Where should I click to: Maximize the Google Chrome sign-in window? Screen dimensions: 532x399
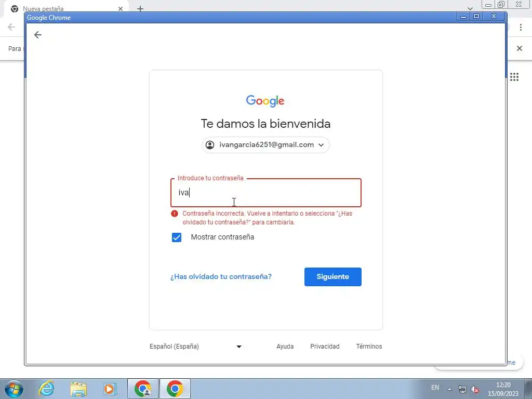pyautogui.click(x=476, y=16)
